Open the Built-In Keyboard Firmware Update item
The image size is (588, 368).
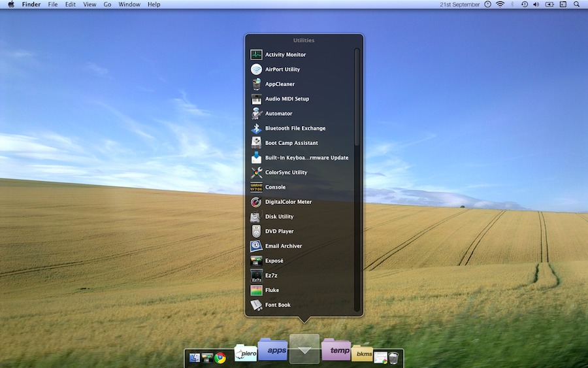click(300, 158)
